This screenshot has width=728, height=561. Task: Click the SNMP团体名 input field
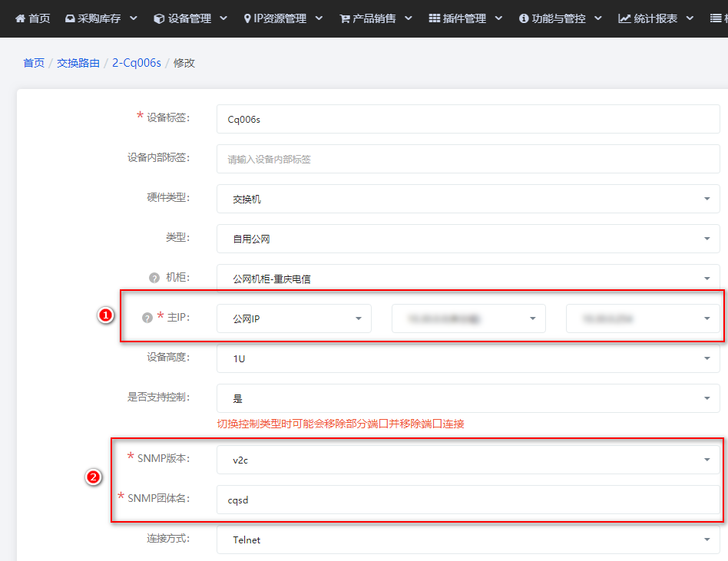click(468, 500)
